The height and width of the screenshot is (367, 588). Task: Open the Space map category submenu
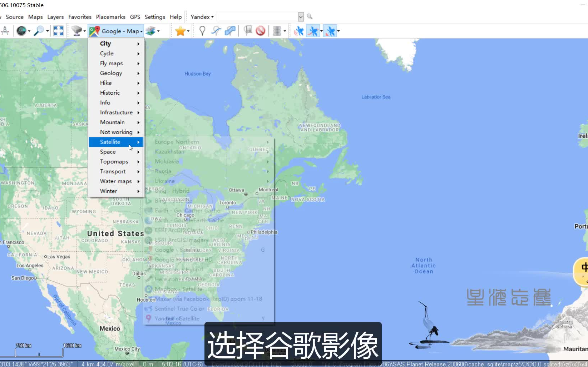click(x=116, y=152)
